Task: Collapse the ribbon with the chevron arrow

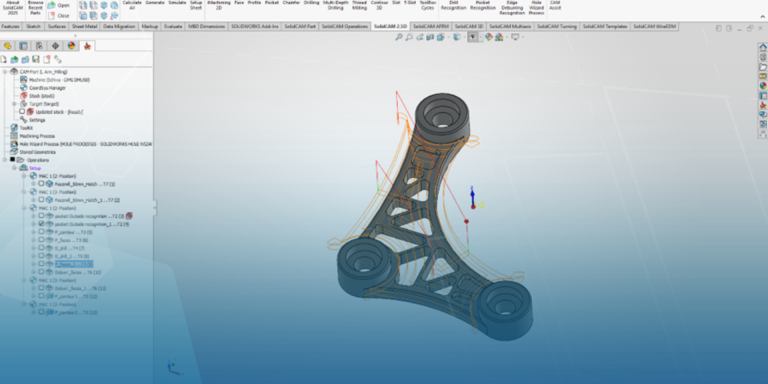Action: 762,17
